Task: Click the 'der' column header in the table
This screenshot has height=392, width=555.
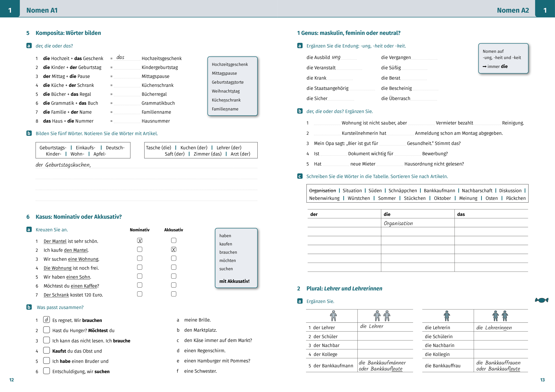Action: [x=314, y=214]
